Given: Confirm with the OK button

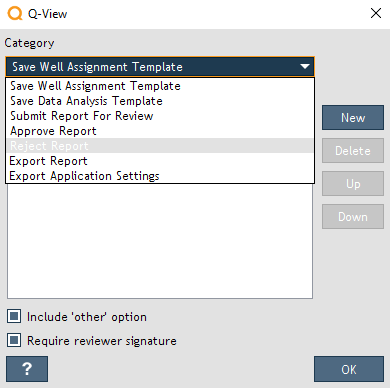Looking at the screenshot, I should pyautogui.click(x=349, y=369).
